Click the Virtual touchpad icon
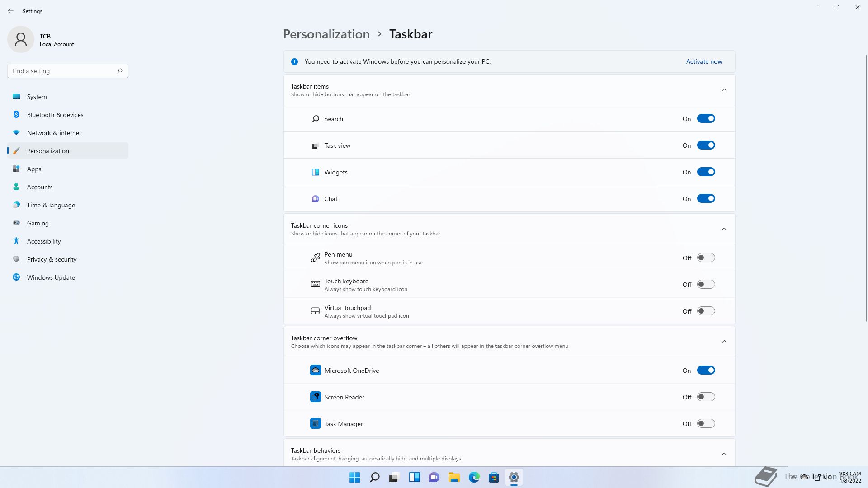Image resolution: width=868 pixels, height=488 pixels. (316, 311)
